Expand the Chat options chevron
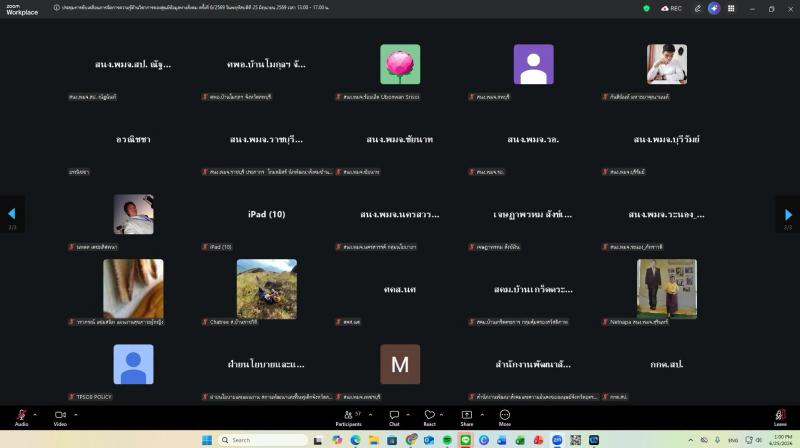 [x=408, y=415]
